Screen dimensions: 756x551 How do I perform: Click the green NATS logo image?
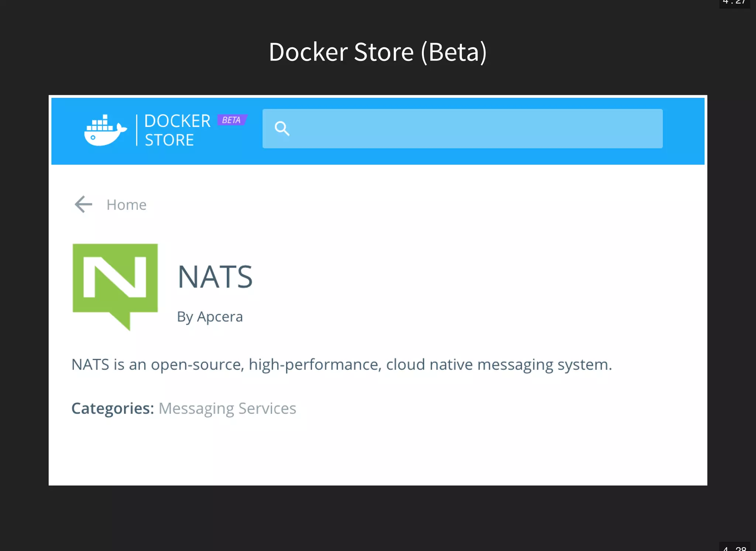[x=115, y=287]
